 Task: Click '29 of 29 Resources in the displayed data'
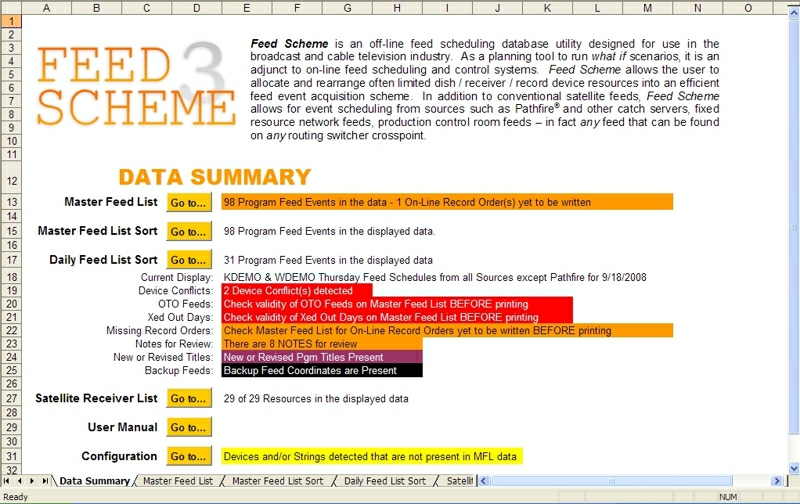pyautogui.click(x=316, y=398)
